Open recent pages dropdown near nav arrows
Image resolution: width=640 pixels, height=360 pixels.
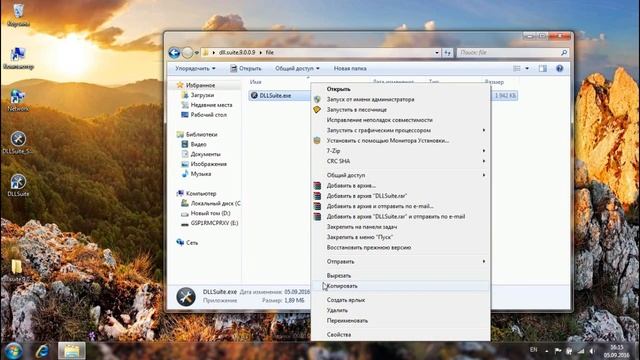pyautogui.click(x=197, y=53)
